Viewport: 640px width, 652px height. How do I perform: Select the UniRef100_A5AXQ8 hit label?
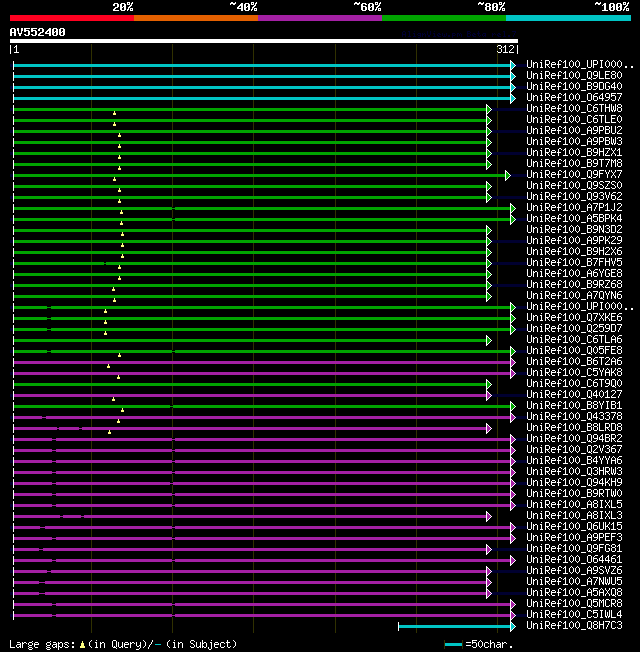click(x=574, y=592)
